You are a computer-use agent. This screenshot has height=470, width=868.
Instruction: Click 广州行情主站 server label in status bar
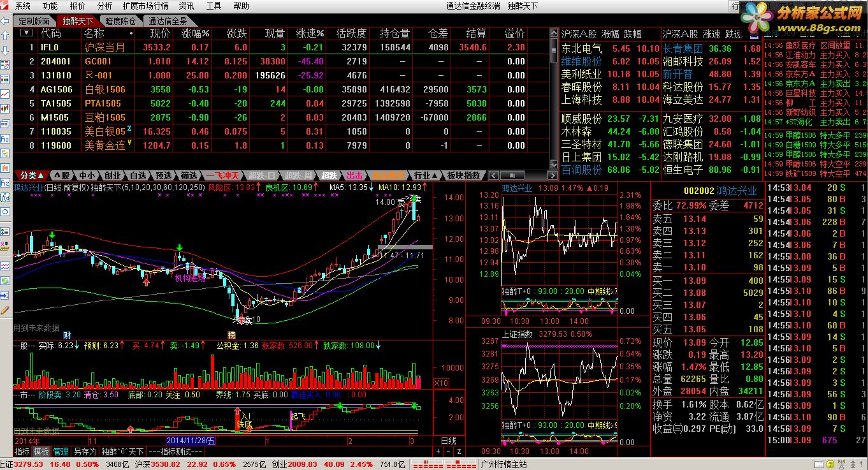pyautogui.click(x=504, y=465)
